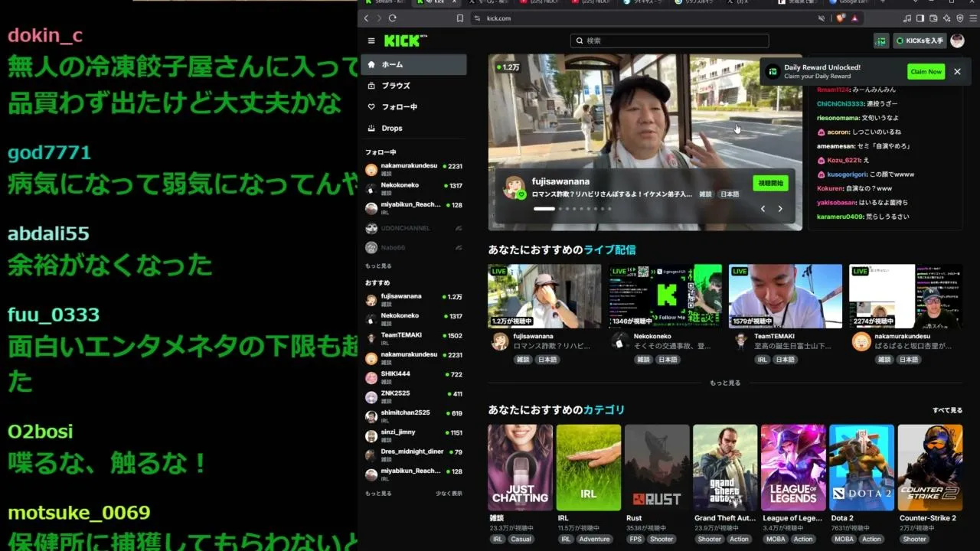Click the MOBA tag under Dota 2

[844, 539]
